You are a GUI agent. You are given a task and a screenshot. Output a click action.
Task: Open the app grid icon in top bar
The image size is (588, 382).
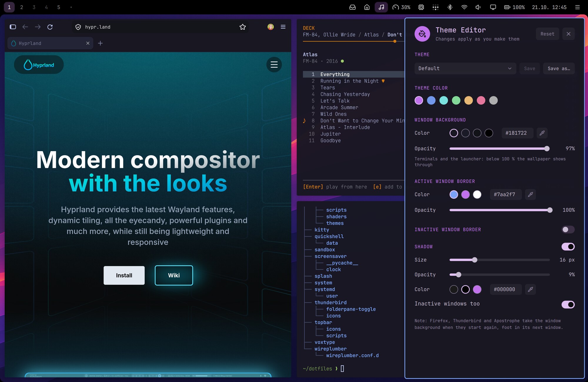[435, 7]
